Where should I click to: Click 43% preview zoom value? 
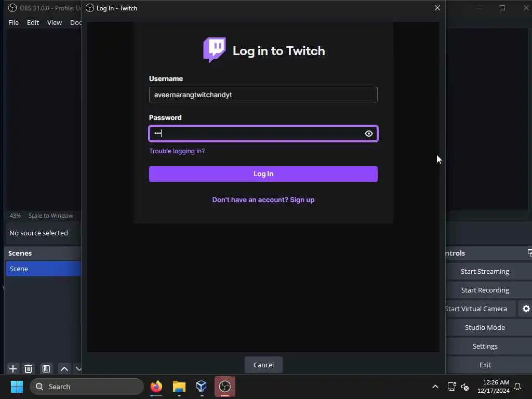point(15,216)
